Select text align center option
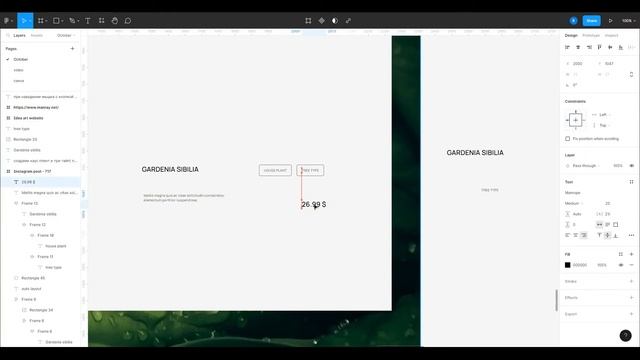The height and width of the screenshot is (360, 640). tap(576, 235)
